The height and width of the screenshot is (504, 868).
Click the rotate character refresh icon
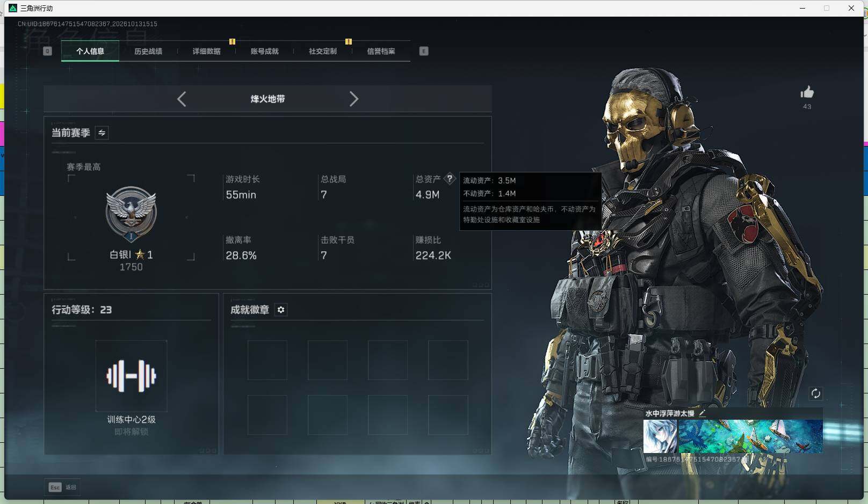815,393
